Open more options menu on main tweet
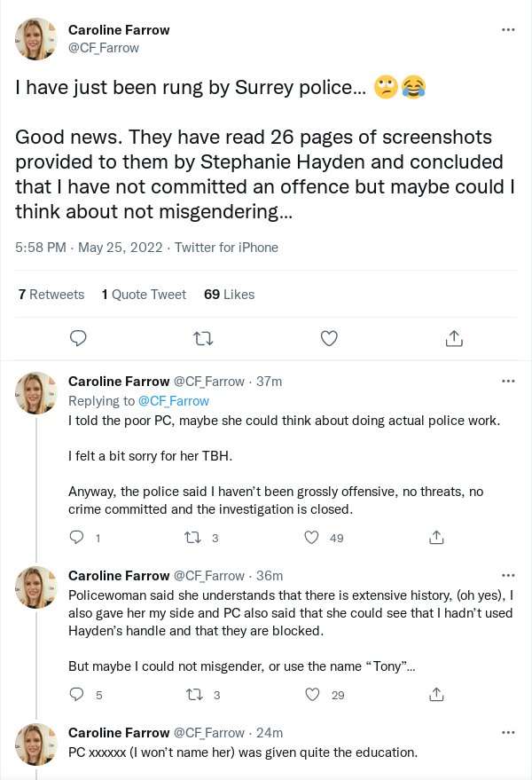Image resolution: width=532 pixels, height=780 pixels. tap(508, 29)
